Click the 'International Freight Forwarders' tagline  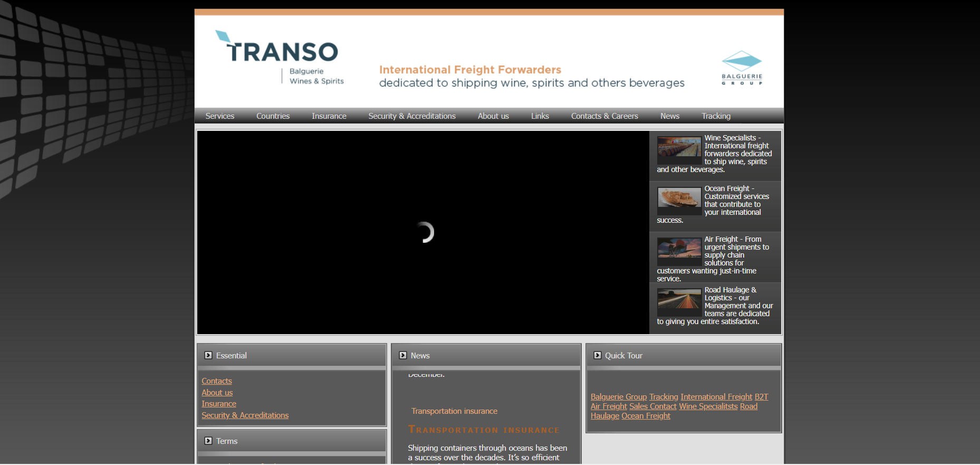470,70
